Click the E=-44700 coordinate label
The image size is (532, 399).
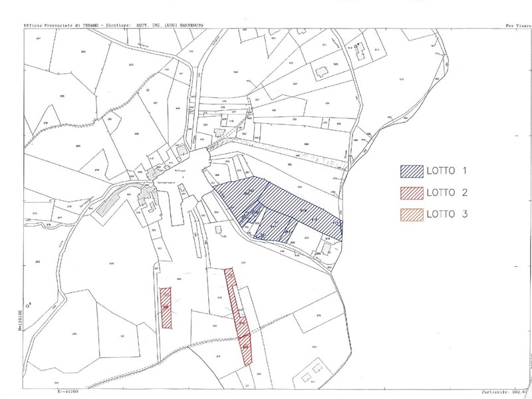tap(68, 394)
